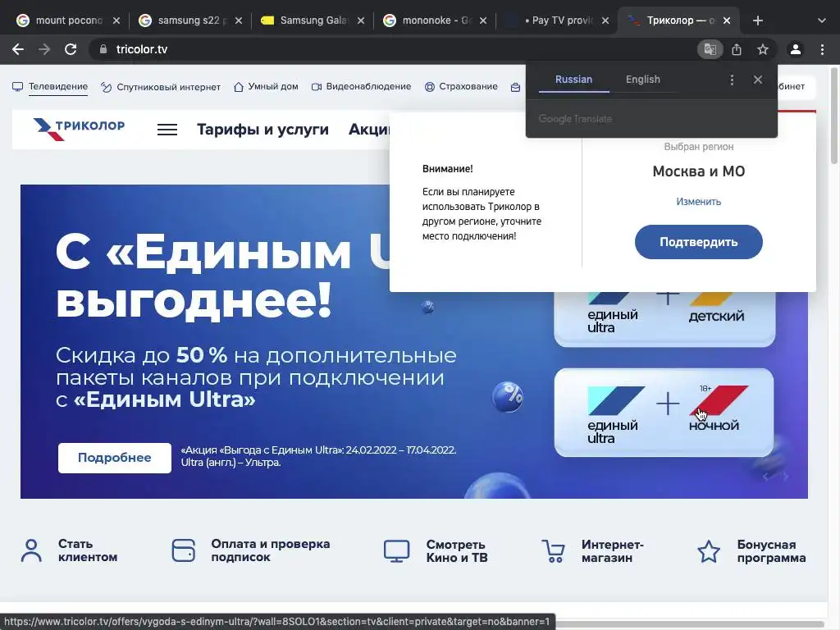
Task: Click Изменить to change region
Action: pos(699,202)
